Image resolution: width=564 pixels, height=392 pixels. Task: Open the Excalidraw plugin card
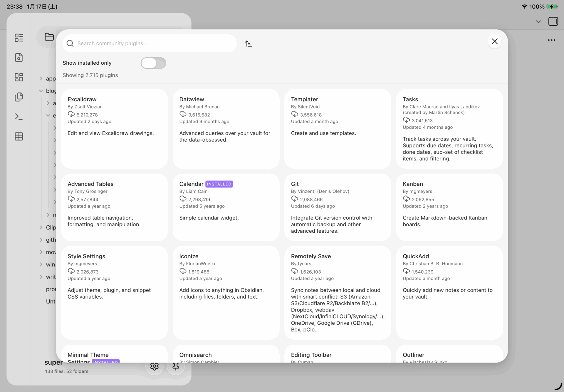click(x=114, y=129)
